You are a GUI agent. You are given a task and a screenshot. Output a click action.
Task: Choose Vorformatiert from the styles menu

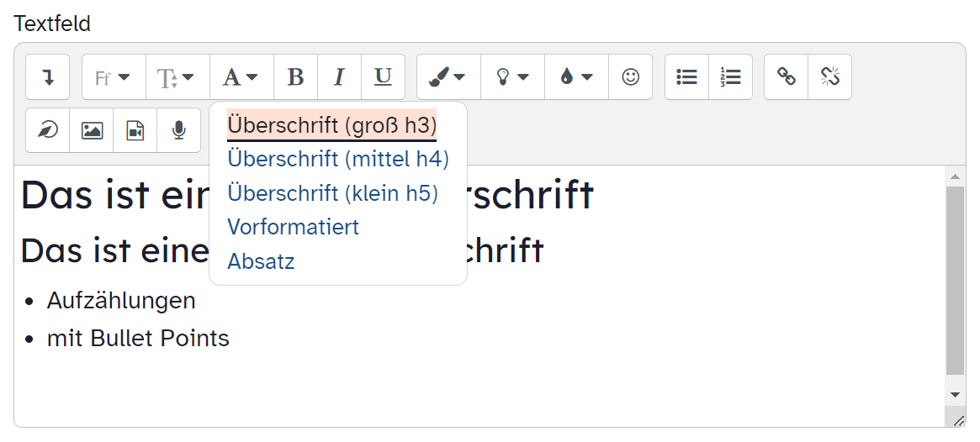pyautogui.click(x=293, y=227)
